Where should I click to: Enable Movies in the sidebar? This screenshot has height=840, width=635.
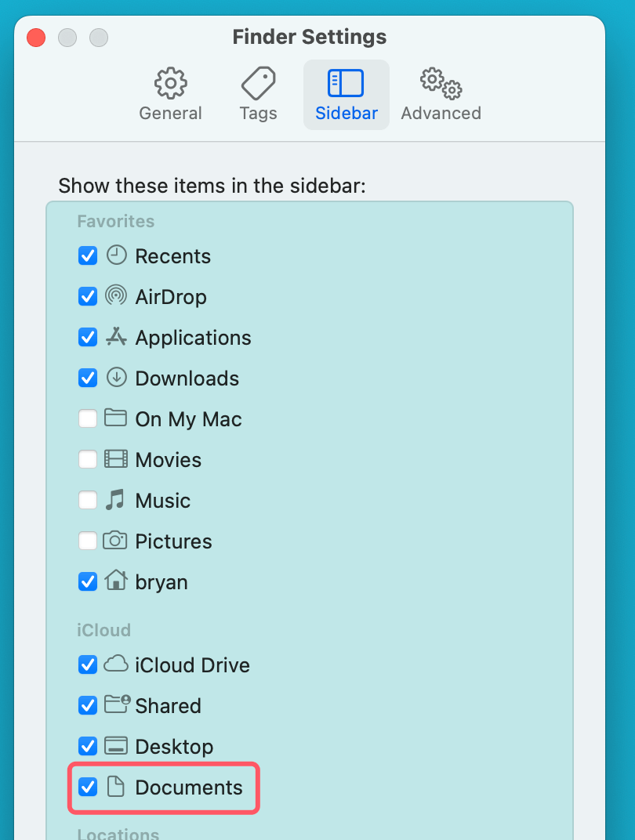click(87, 459)
